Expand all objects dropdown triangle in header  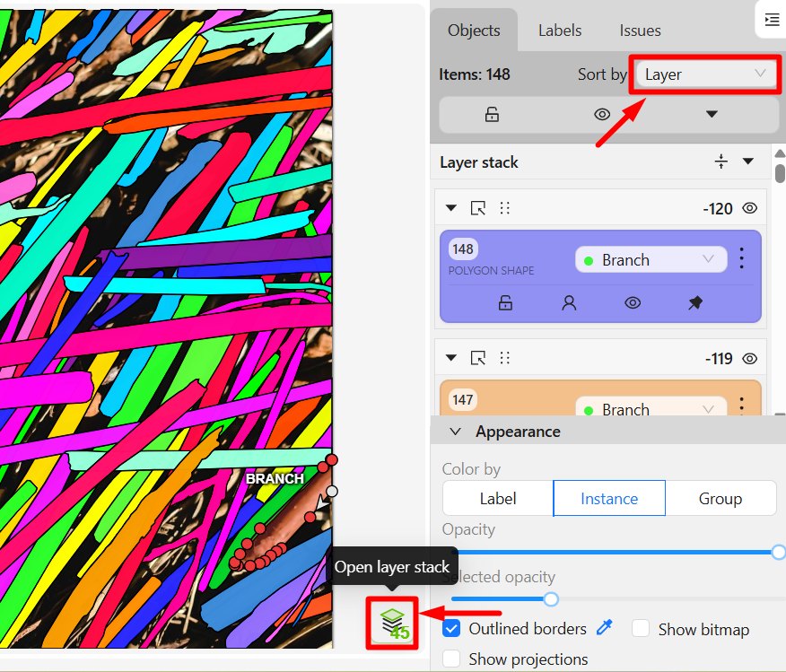coord(712,114)
